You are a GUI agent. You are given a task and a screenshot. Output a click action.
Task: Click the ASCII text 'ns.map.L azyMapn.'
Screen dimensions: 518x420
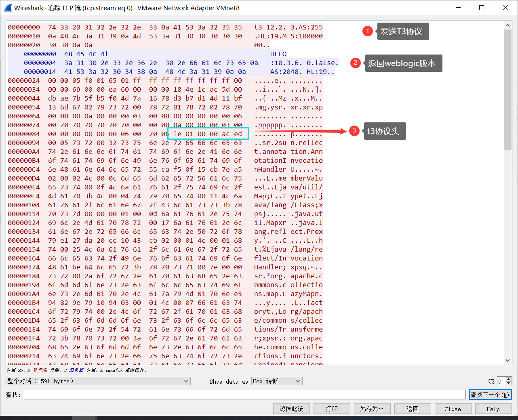288,294
